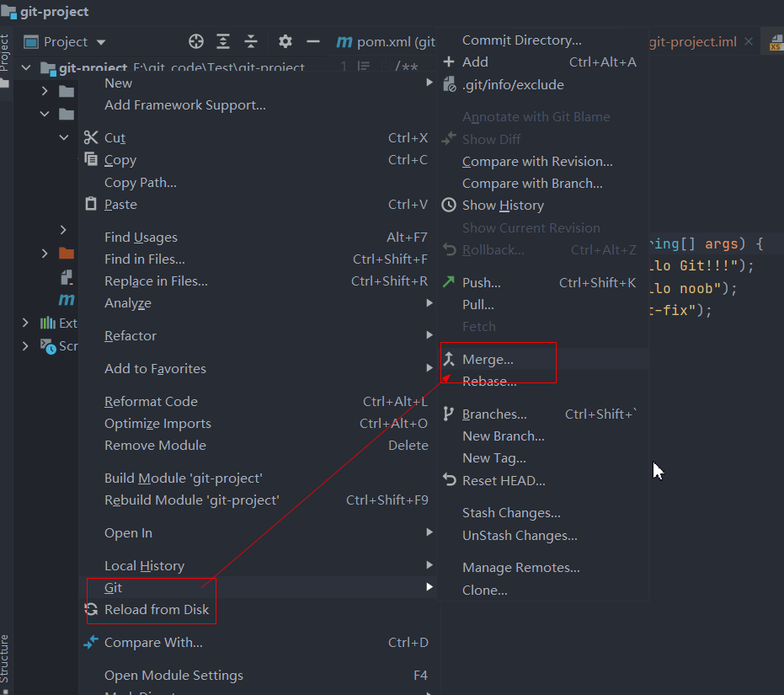The width and height of the screenshot is (784, 695).
Task: Click the locate/select opened file crosshair icon
Action: [x=196, y=41]
